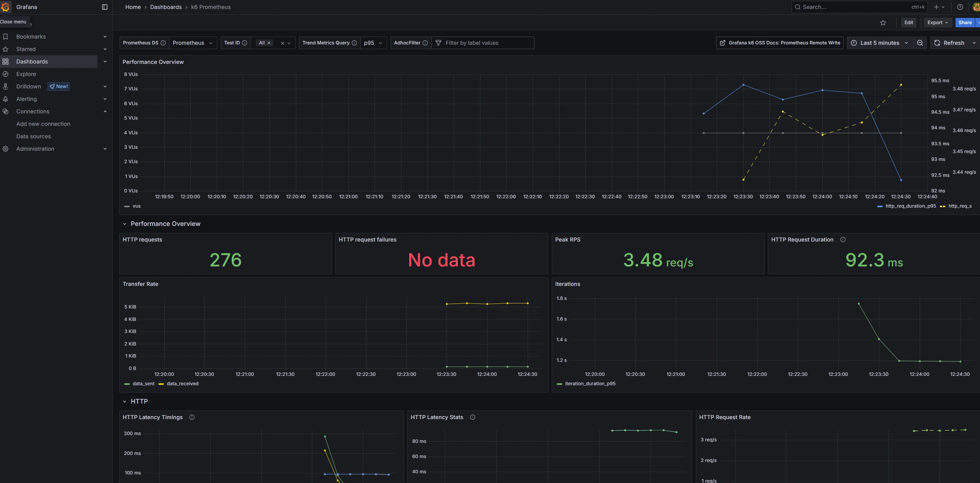This screenshot has width=980, height=483.
Task: Click info icon next to AdhocFilter
Action: (425, 43)
